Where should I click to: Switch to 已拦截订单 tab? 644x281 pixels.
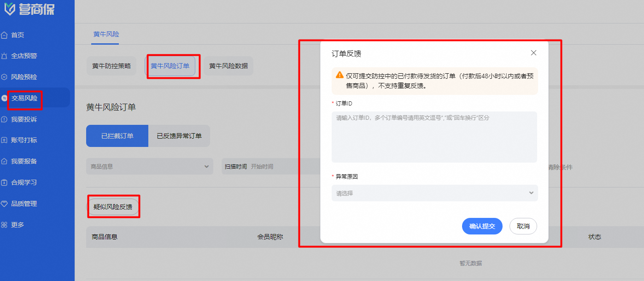tap(117, 136)
